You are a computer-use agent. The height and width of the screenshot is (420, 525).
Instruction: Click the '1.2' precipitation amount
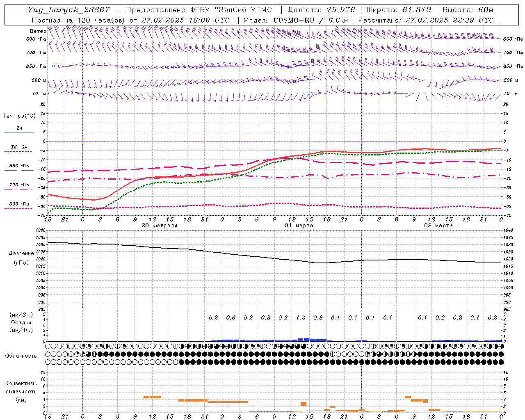pos(301,317)
